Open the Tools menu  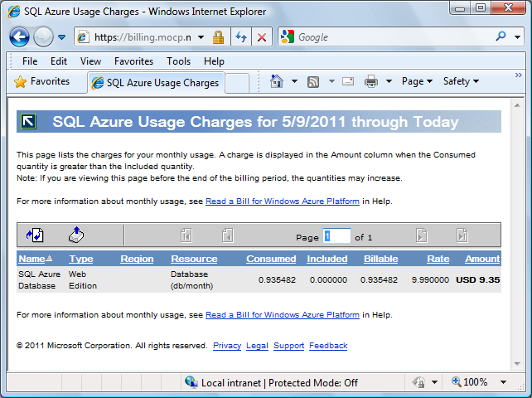(x=178, y=61)
